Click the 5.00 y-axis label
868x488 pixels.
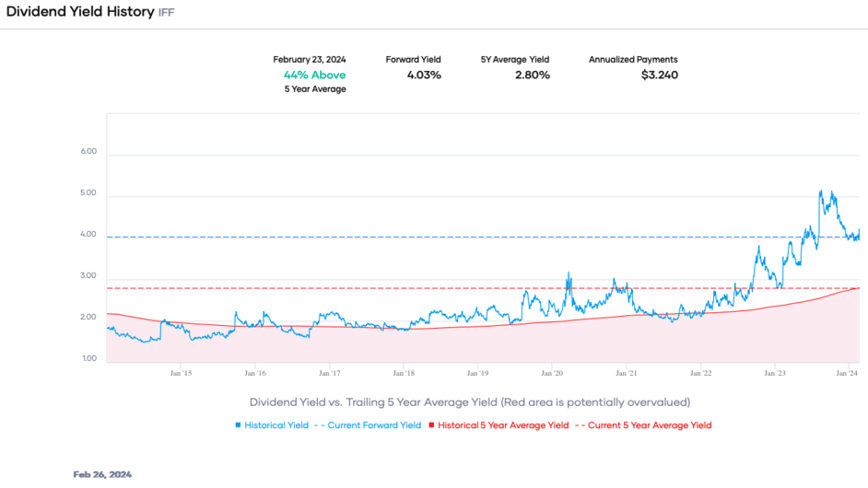88,193
